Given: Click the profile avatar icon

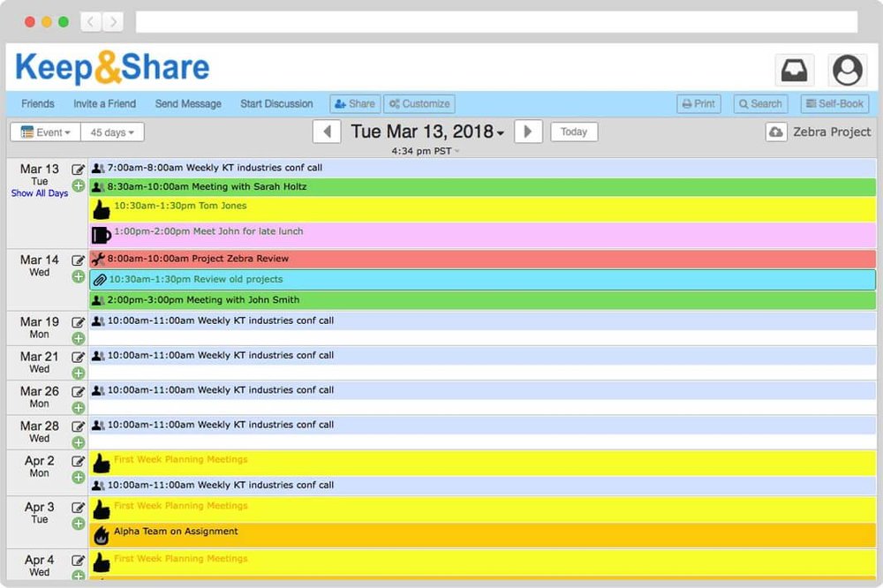Looking at the screenshot, I should point(847,70).
